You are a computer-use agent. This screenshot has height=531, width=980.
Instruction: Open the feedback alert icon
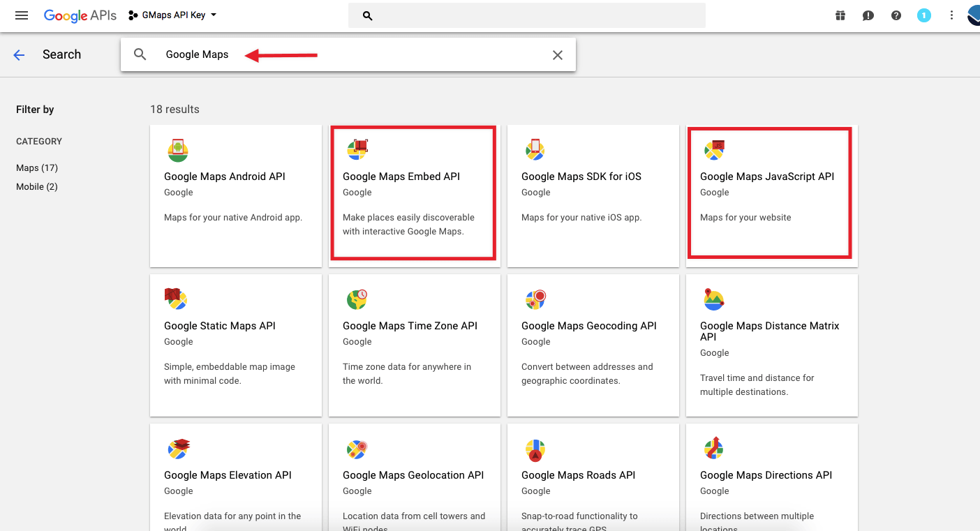click(868, 15)
